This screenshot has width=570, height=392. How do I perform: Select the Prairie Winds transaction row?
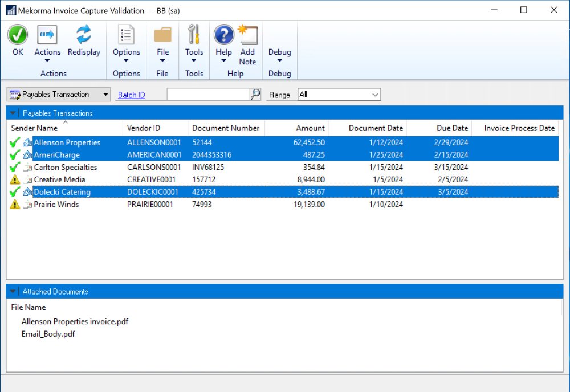(x=56, y=205)
